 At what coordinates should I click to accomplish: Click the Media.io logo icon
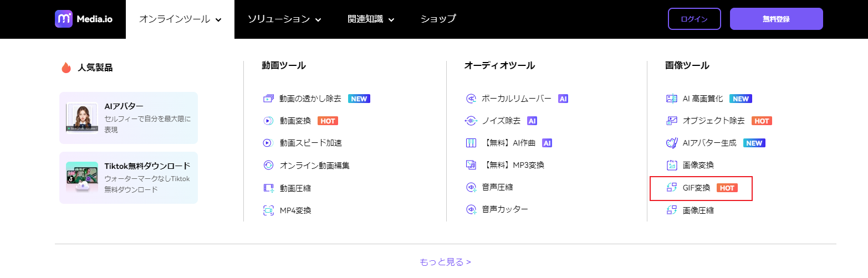point(64,19)
